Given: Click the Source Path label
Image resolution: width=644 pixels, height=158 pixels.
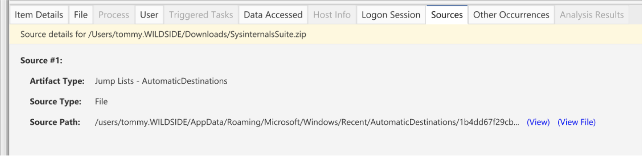Looking at the screenshot, I should (x=55, y=122).
